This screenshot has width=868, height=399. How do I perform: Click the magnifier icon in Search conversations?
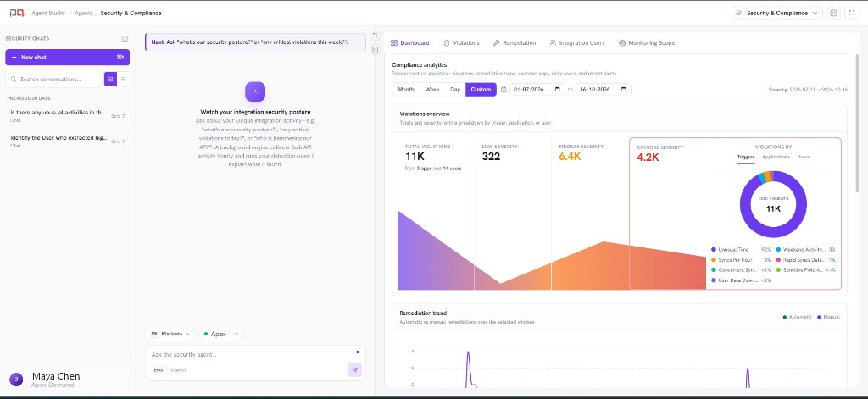[x=14, y=79]
